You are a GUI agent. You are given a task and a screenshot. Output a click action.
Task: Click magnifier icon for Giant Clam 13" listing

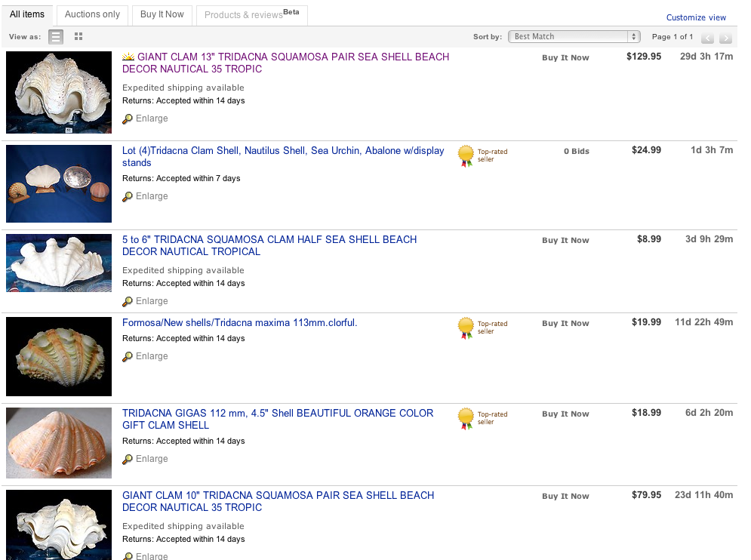pyautogui.click(x=128, y=118)
